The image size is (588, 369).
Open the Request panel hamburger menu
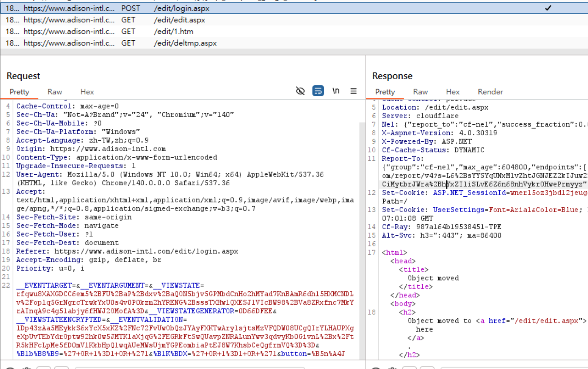[x=354, y=91]
